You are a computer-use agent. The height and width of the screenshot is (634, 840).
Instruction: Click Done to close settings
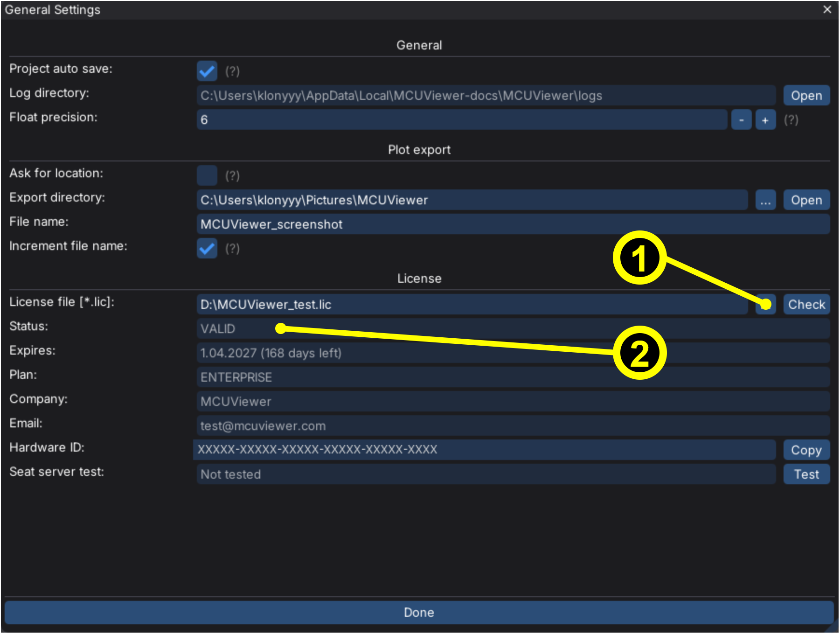coord(419,613)
